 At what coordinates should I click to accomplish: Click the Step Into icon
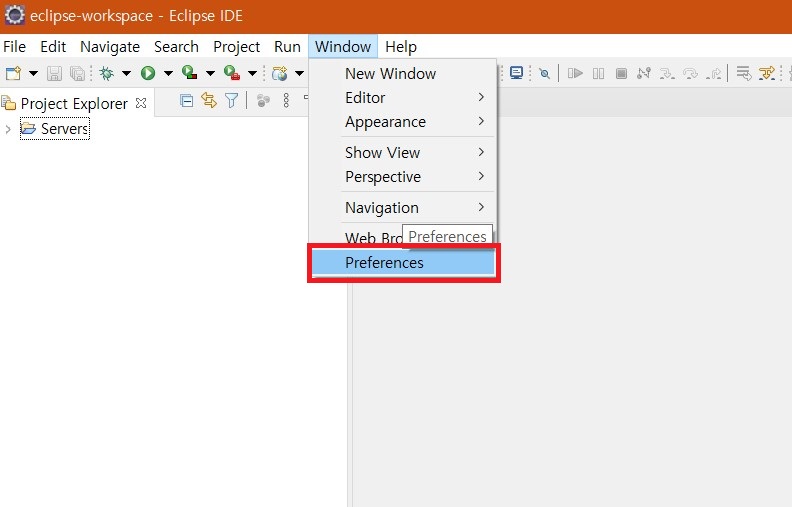click(x=667, y=74)
